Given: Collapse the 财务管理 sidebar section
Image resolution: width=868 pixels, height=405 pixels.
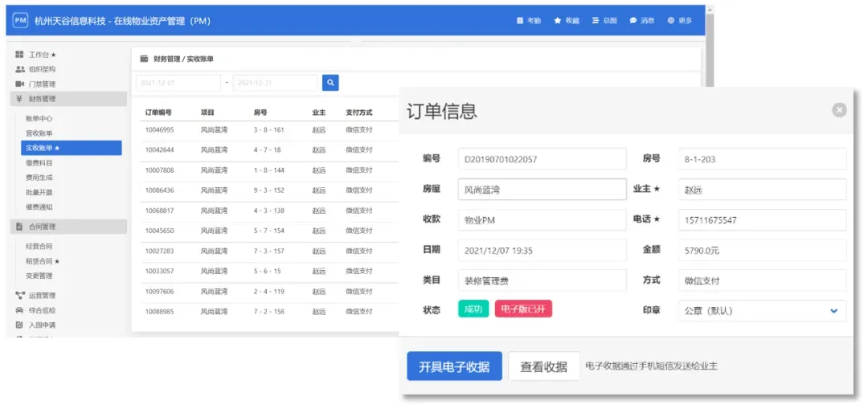Looking at the screenshot, I should (x=68, y=99).
